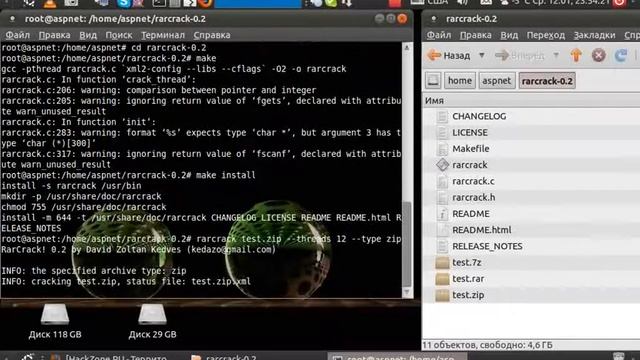Viewport: 640px width, 360px height.
Task: Go to aspnet in the path bar
Action: [x=496, y=80]
